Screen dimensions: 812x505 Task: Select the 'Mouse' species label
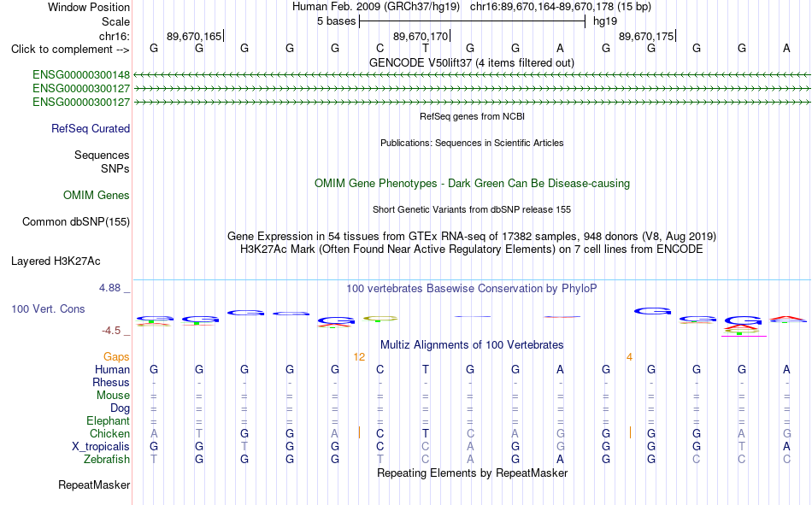[113, 395]
